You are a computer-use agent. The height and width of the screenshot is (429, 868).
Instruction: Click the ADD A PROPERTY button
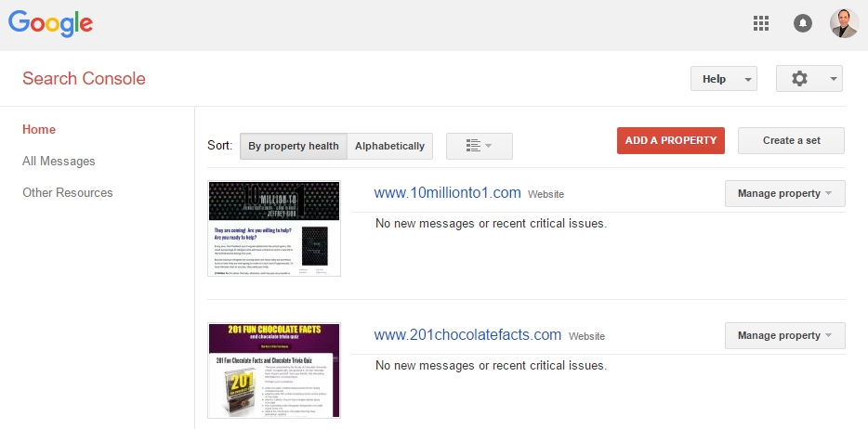pos(671,140)
